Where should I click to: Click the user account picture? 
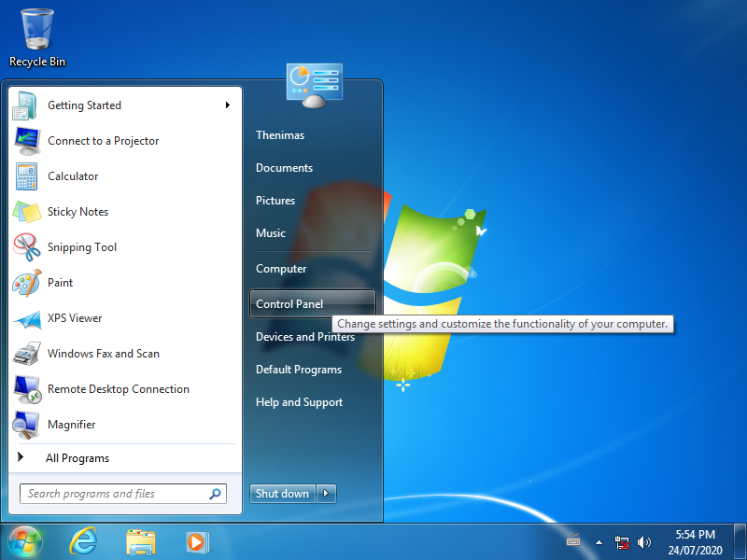tap(315, 86)
